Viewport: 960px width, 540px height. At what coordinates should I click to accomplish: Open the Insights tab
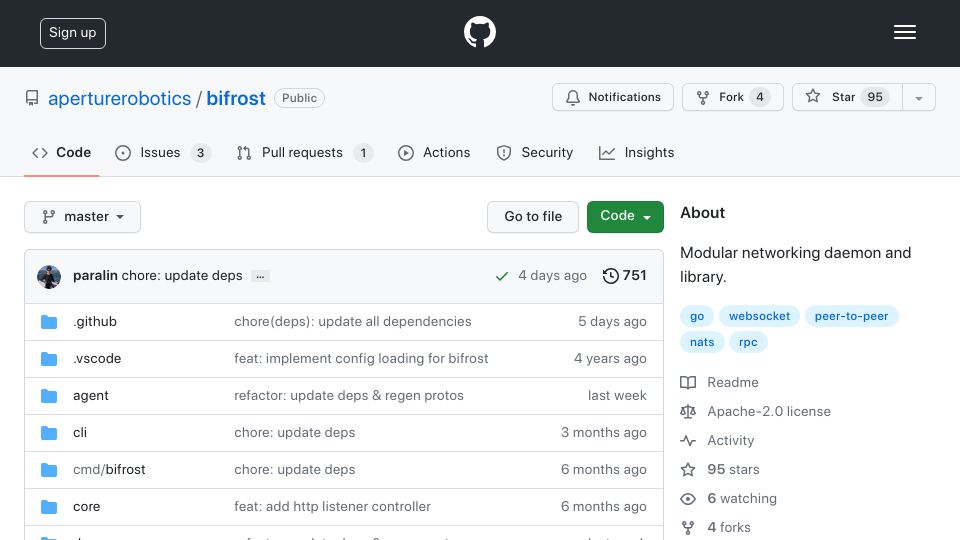point(636,152)
